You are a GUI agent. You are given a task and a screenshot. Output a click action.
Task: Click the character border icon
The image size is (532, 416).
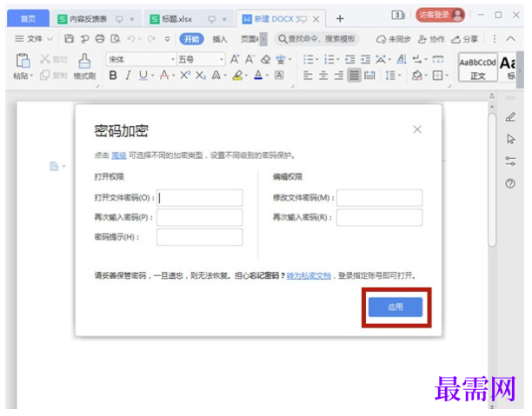(279, 75)
